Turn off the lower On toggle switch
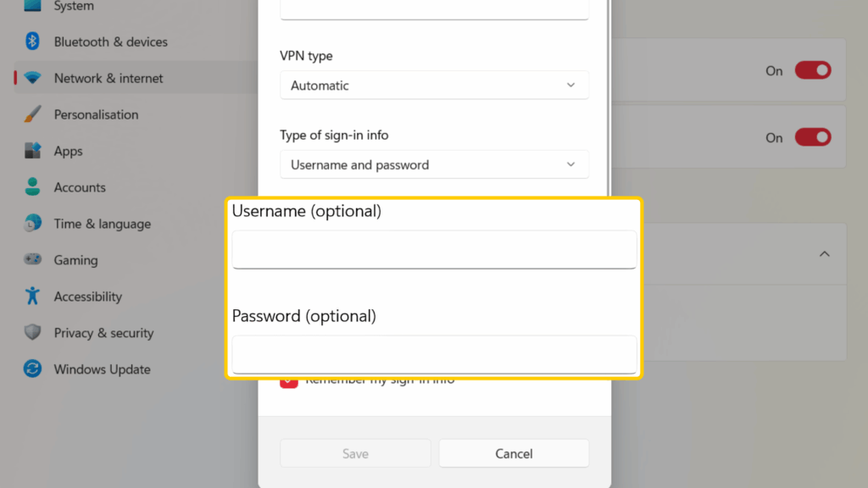 tap(812, 137)
